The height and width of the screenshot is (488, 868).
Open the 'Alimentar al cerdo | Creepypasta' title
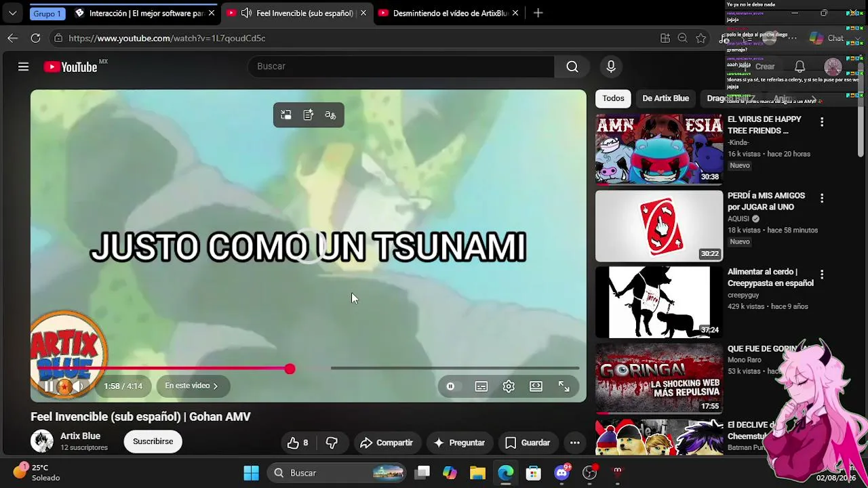point(770,278)
